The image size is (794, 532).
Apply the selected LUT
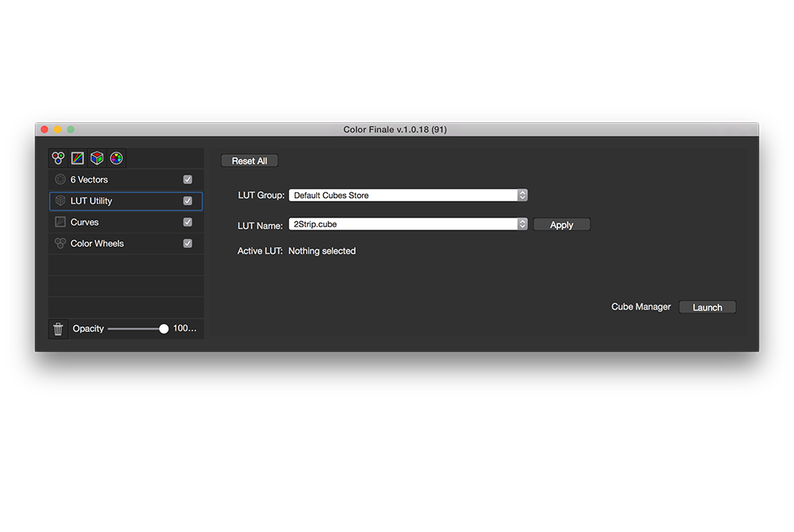[x=561, y=225]
